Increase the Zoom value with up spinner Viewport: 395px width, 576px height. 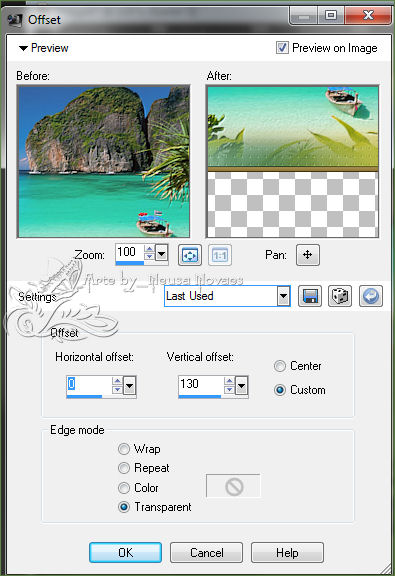[x=149, y=249]
